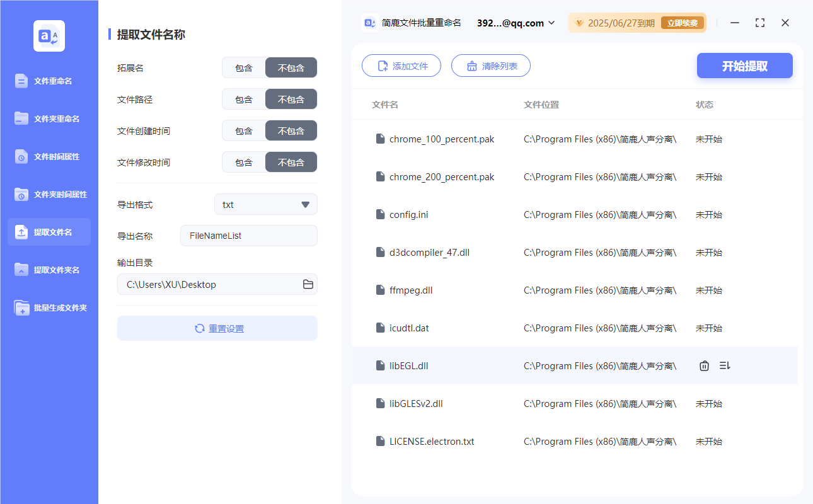Expand the 392...@qq.com account dropdown
813x504 pixels.
(x=515, y=23)
